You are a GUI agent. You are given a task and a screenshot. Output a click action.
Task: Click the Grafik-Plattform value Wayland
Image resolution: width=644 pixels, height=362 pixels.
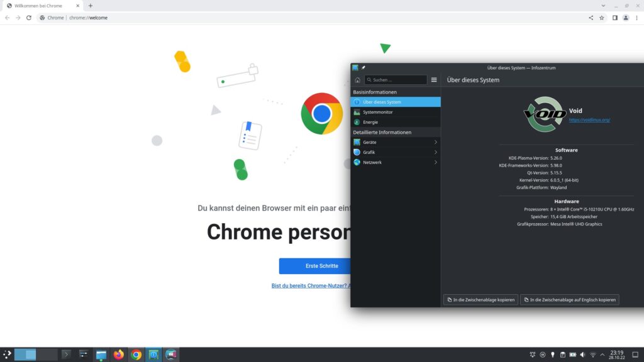pyautogui.click(x=558, y=187)
